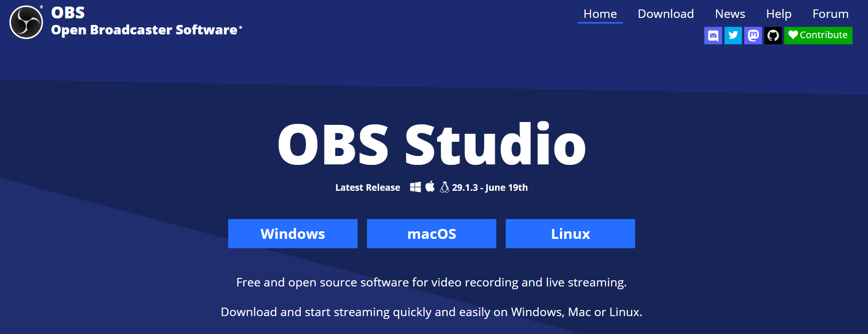
Task: Open the Download menu item
Action: [x=666, y=14]
